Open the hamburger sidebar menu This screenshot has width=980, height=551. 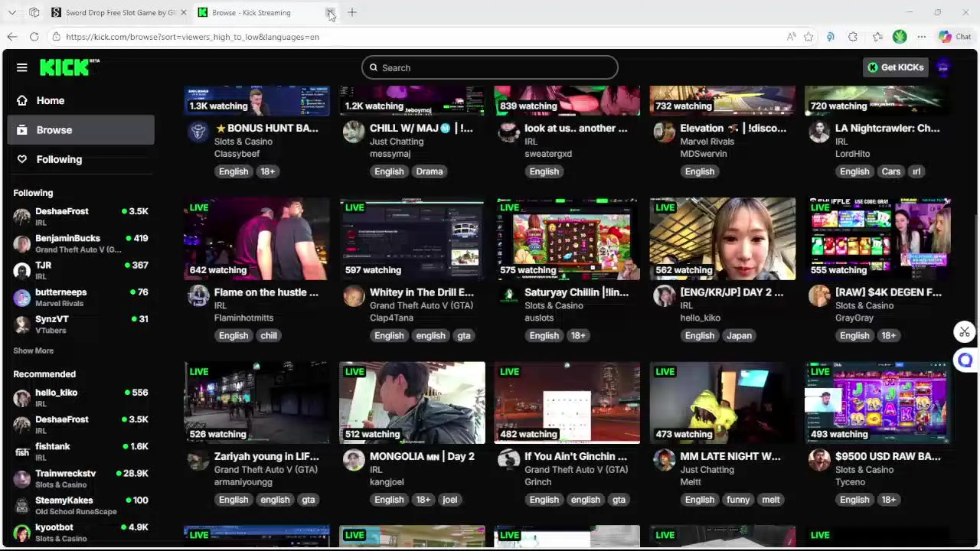pos(21,67)
